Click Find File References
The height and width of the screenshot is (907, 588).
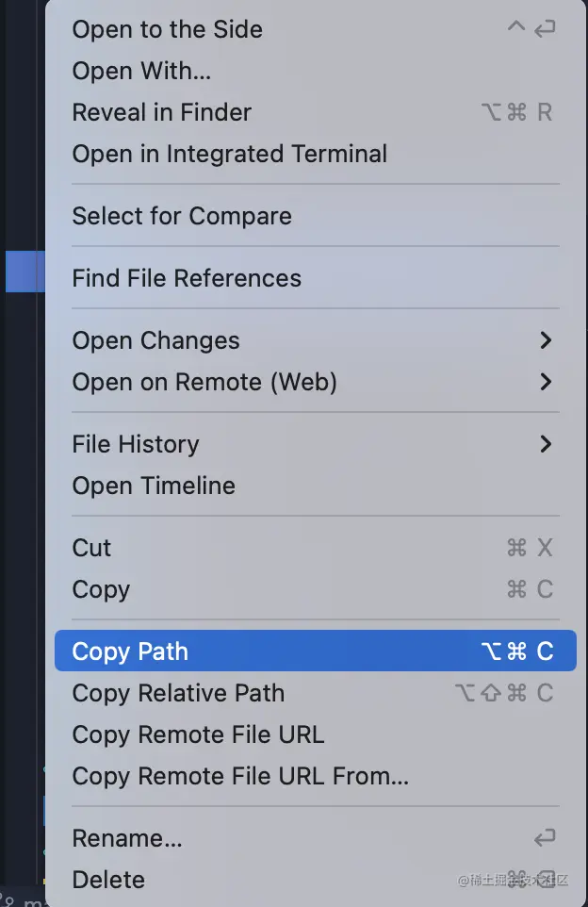coord(187,278)
